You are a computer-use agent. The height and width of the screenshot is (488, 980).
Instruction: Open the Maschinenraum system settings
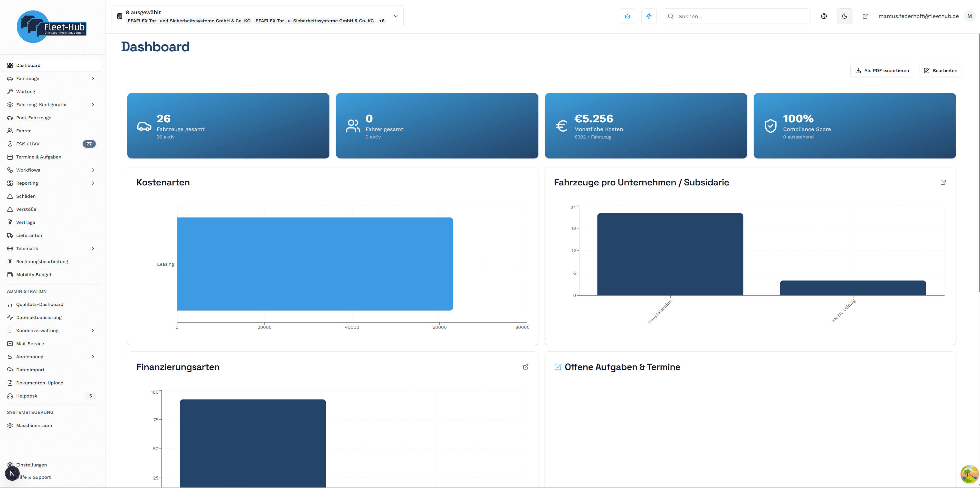(34, 425)
